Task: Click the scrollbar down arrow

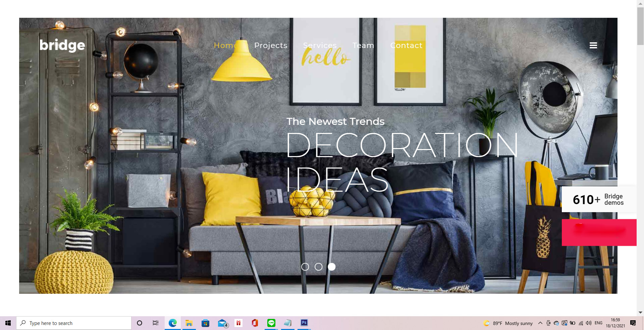Action: click(x=640, y=312)
